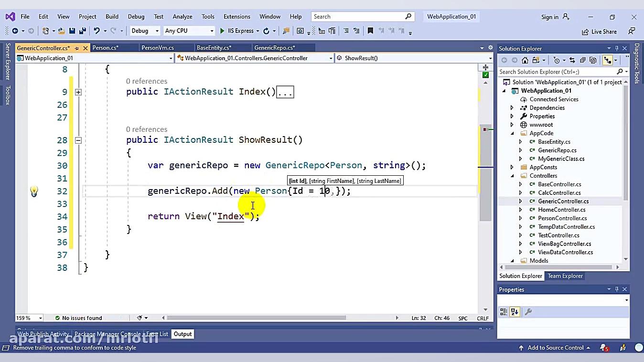Click the Find in Files toolbar icon
Image resolution: width=644 pixels, height=362 pixels.
point(286,31)
